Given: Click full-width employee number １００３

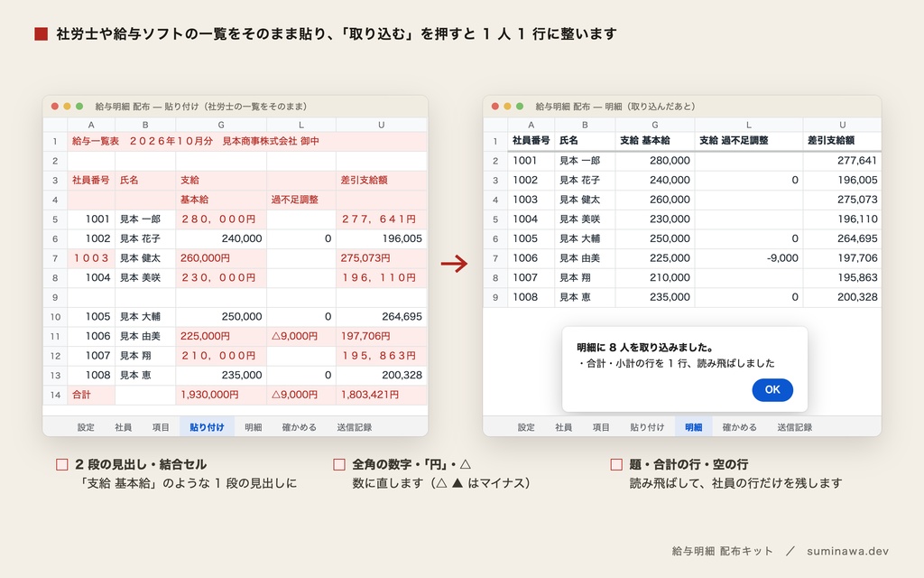Looking at the screenshot, I should pyautogui.click(x=91, y=257).
